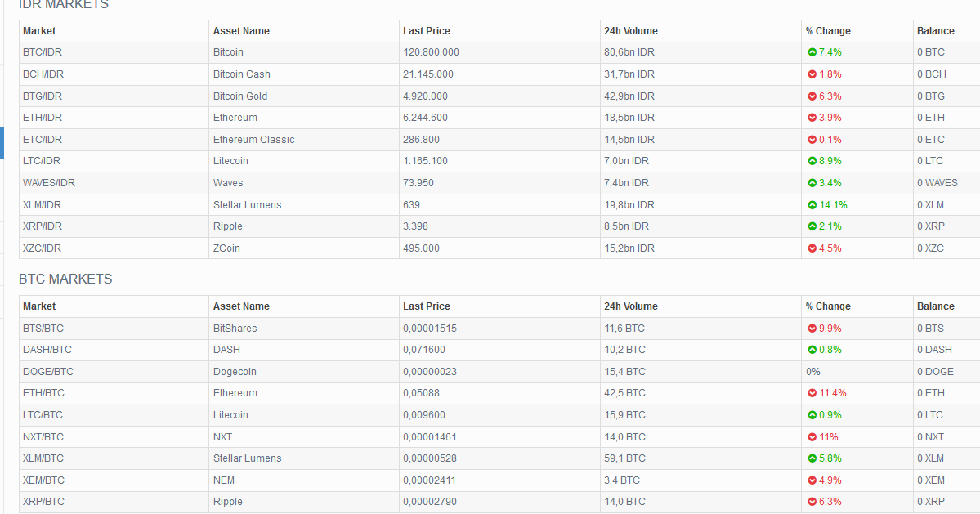
Task: Click % Change header in BTC markets table
Action: [827, 306]
